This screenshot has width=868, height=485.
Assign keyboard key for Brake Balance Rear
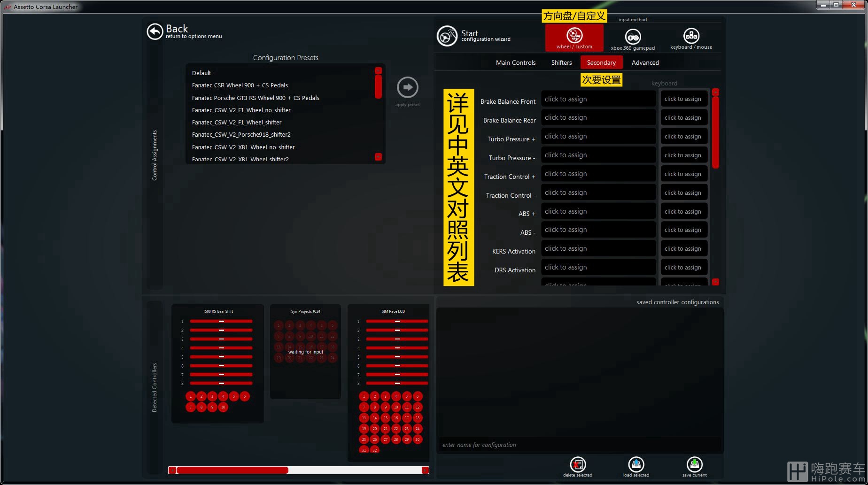coord(684,117)
